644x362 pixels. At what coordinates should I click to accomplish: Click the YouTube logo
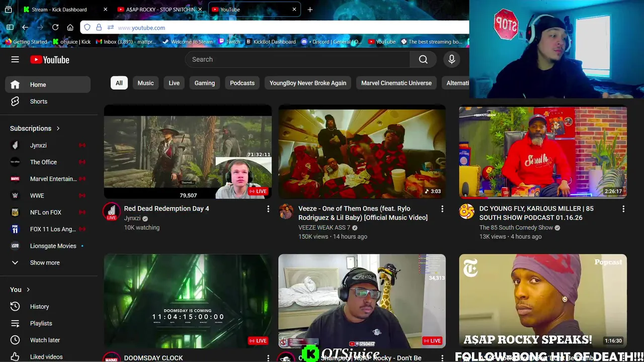point(50,60)
